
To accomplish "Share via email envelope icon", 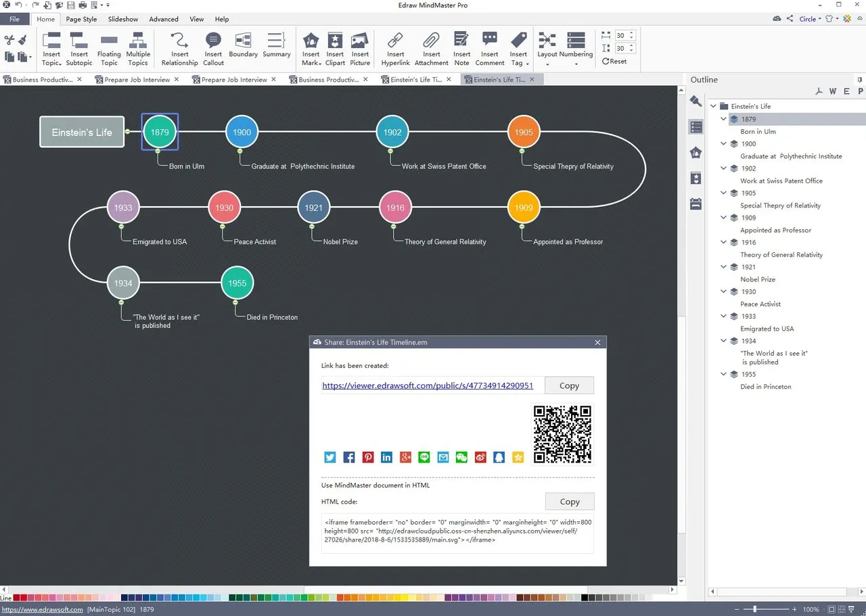I will (x=443, y=458).
